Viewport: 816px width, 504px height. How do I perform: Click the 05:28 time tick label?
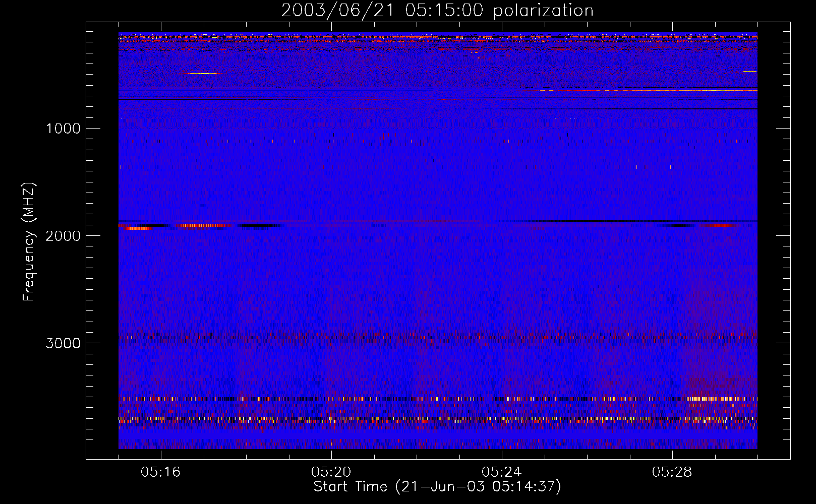(x=672, y=472)
